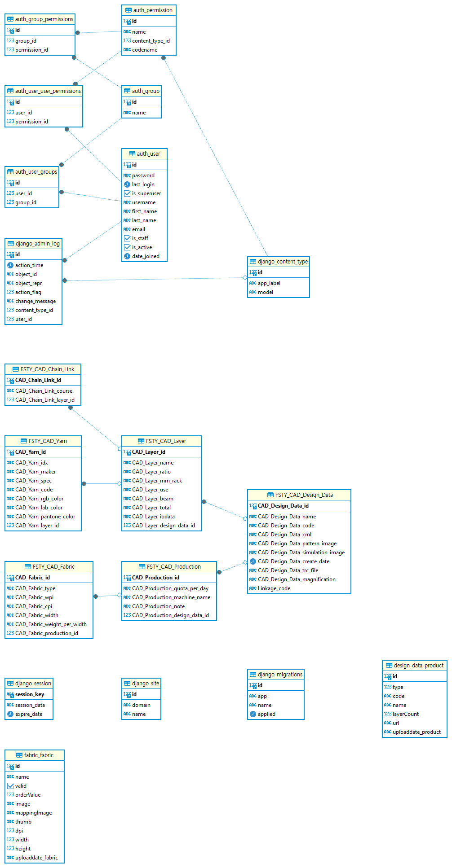The image size is (452, 868).
Task: Click the valid checkbox icon in fabric_fabric
Action: [x=10, y=786]
